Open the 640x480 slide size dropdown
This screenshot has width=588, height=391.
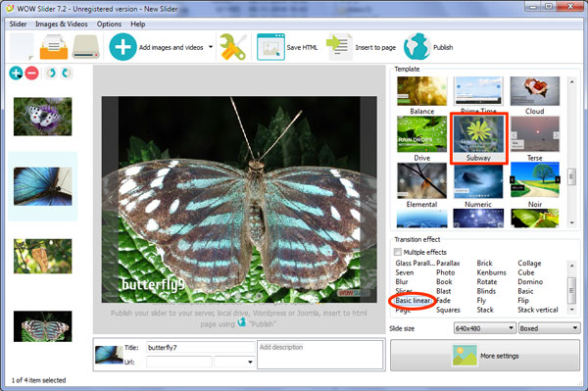484,328
